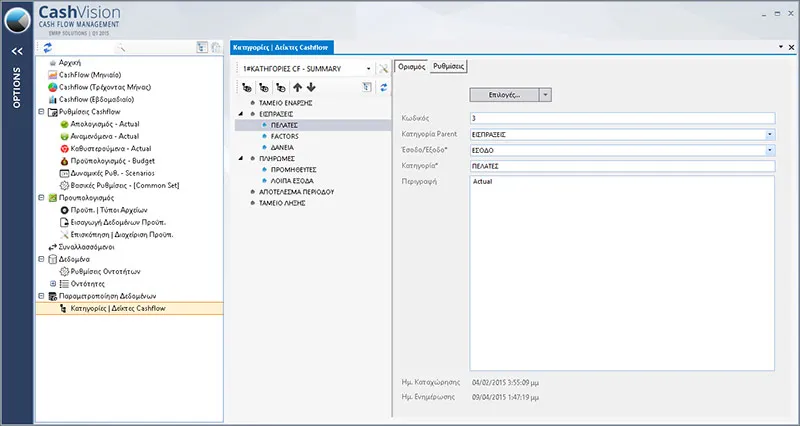
Task: Select the ΠΕΛΑΤΕΣ category row
Action: click(313, 125)
